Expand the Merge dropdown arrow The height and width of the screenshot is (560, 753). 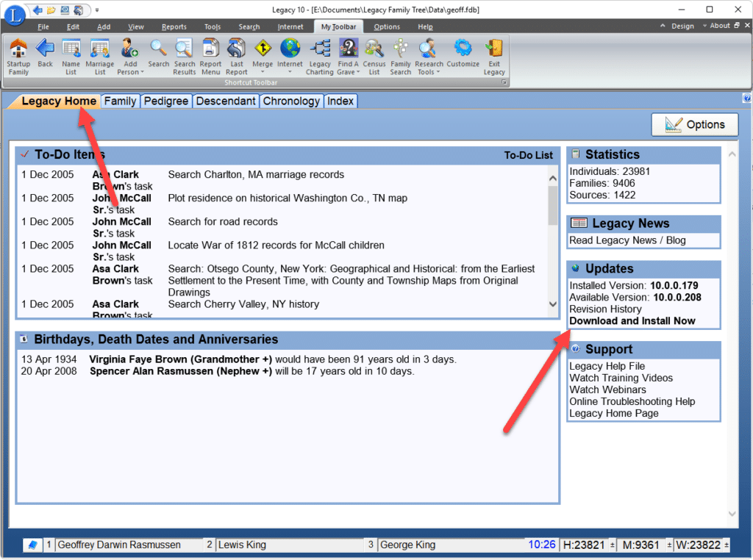pyautogui.click(x=263, y=73)
